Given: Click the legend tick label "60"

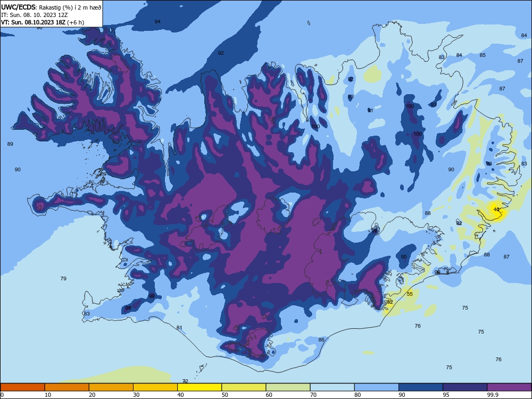Looking at the screenshot, I should [x=269, y=395].
